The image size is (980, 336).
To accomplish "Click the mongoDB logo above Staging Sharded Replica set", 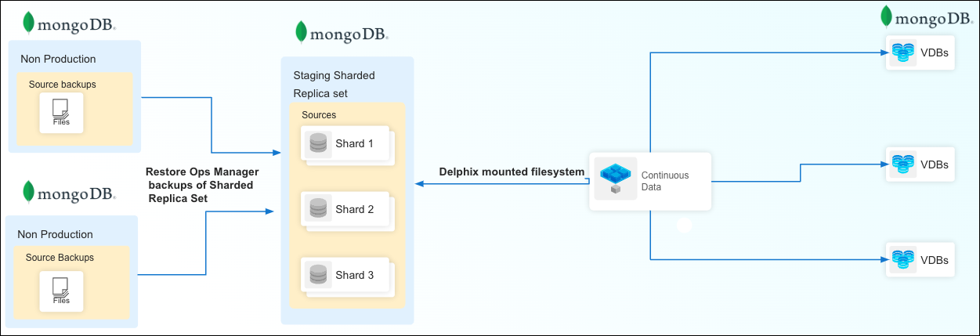I will pos(342,34).
